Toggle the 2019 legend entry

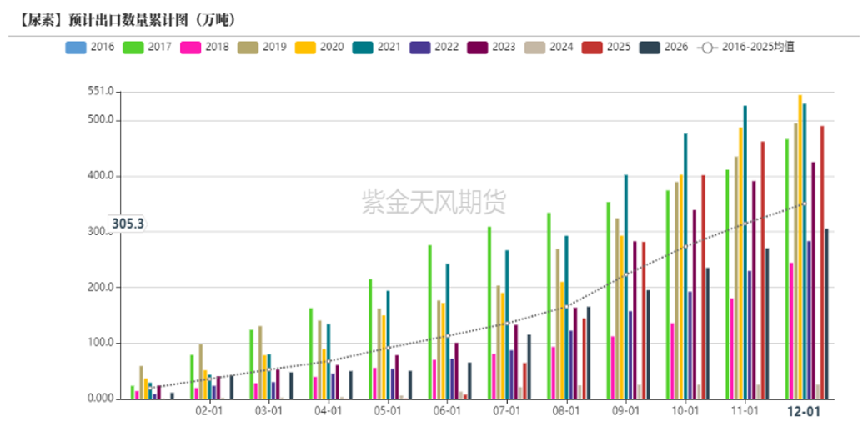pyautogui.click(x=262, y=47)
